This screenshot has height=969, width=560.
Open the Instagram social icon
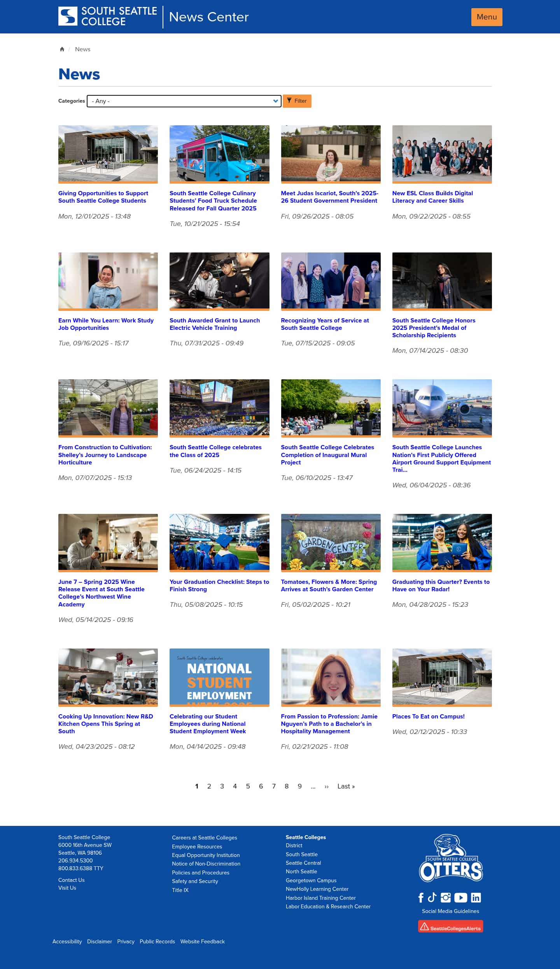click(446, 897)
